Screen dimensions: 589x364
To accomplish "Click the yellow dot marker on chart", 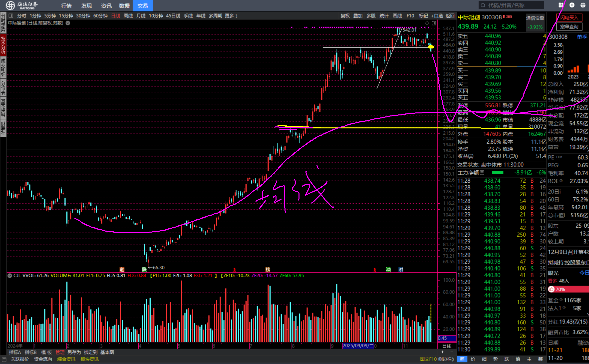I will [431, 47].
